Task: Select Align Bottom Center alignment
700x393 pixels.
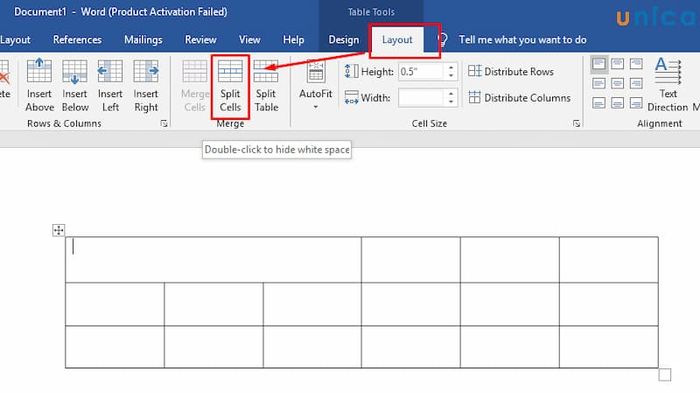Action: click(x=617, y=103)
